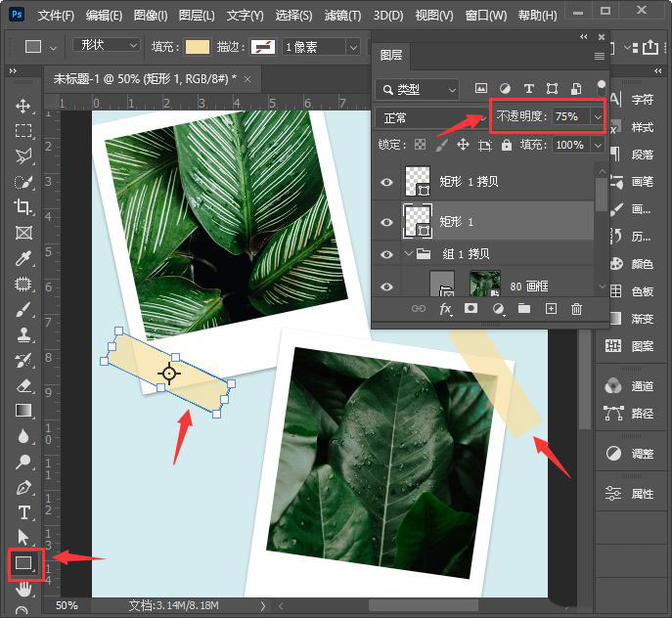Screen dimensions: 672x618
Task: Click the delete layer trash icon
Action: (x=576, y=309)
